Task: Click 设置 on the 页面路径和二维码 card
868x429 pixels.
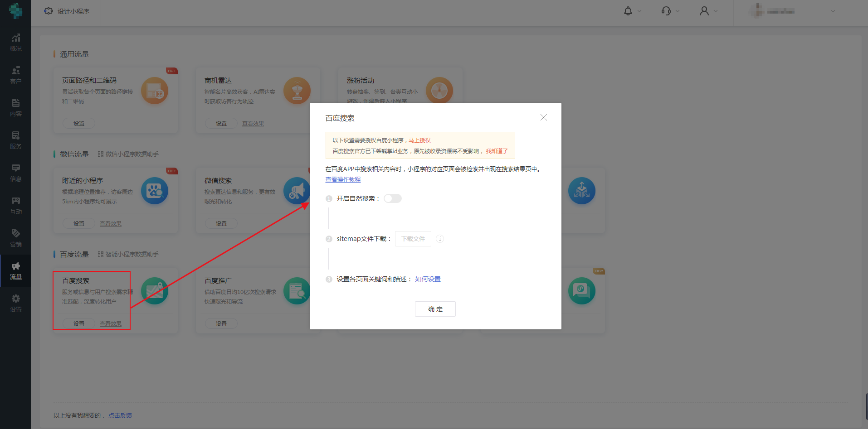Action: [x=79, y=123]
